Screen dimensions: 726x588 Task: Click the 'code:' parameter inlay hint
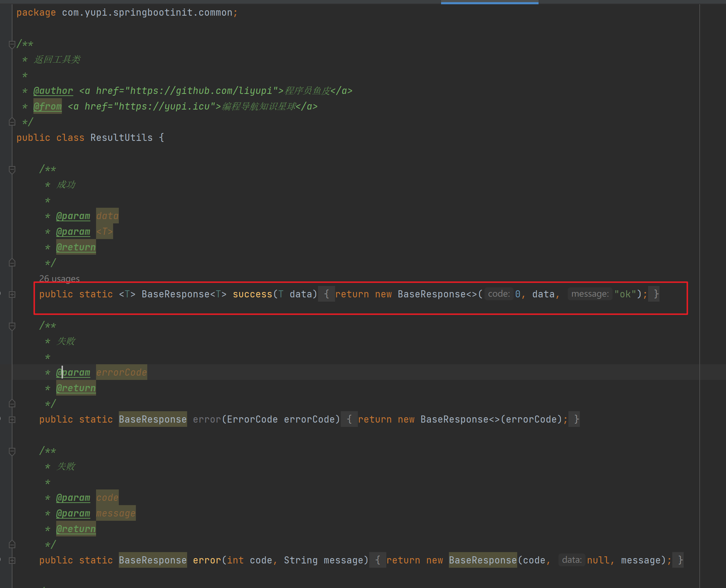499,294
